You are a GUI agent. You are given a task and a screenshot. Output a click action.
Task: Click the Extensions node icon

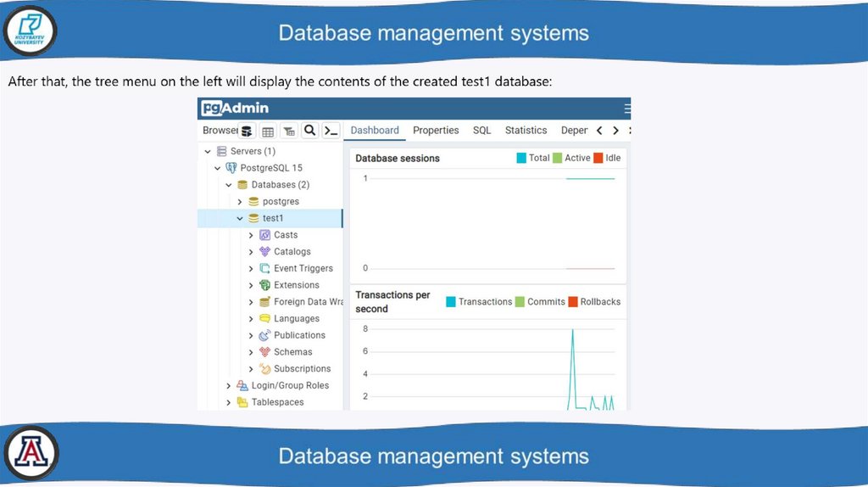pos(265,285)
